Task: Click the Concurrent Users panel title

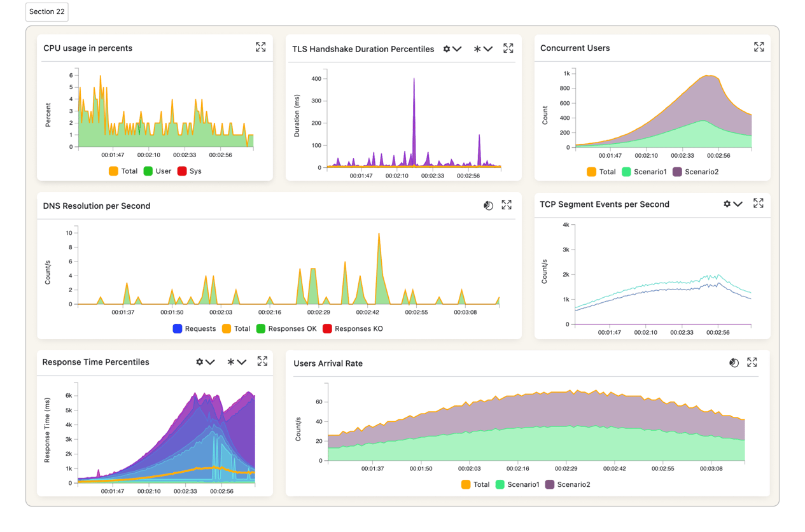Action: pyautogui.click(x=575, y=48)
